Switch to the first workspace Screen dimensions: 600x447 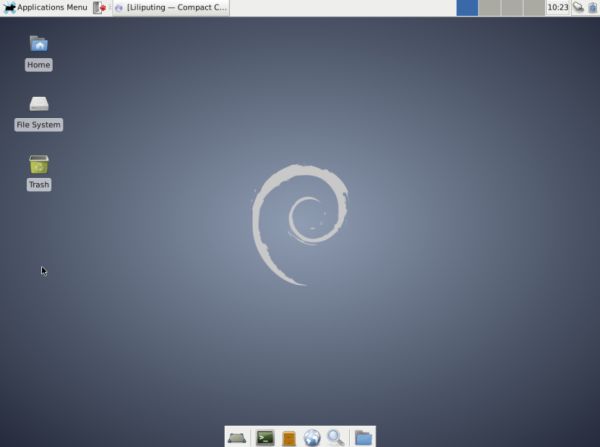[467, 7]
